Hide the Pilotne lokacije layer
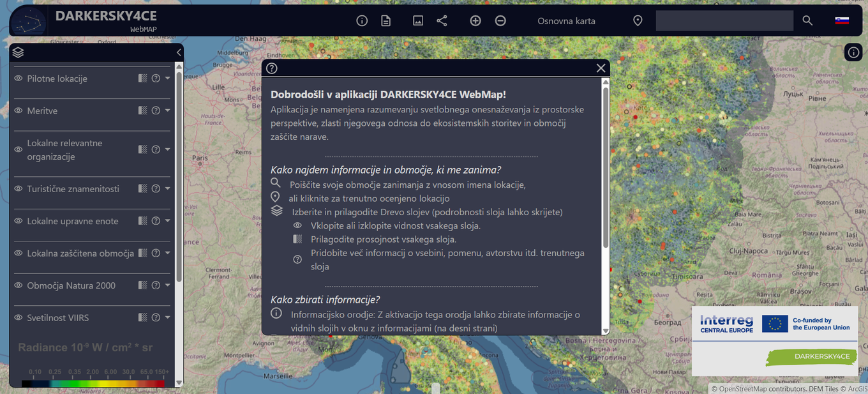Screen dimensions: 868x394 point(18,79)
